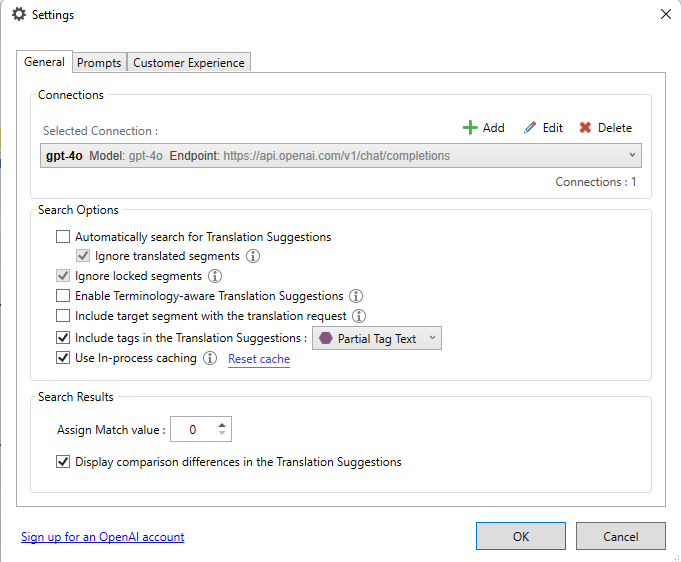Click the red Delete connection icon
681x562 pixels.
(x=585, y=128)
